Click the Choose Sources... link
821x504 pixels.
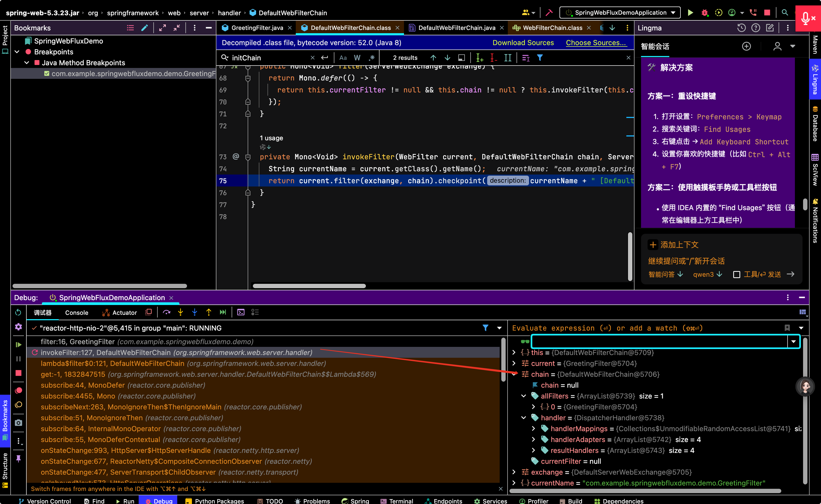click(596, 43)
